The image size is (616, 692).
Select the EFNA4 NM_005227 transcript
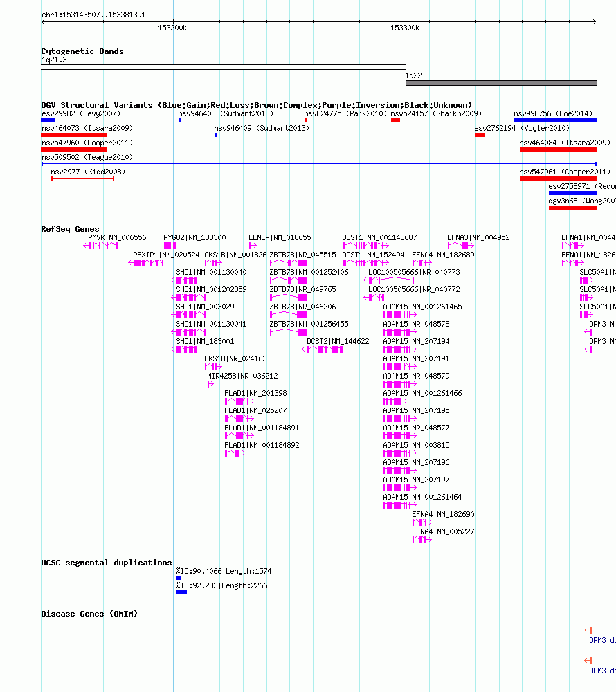[422, 540]
